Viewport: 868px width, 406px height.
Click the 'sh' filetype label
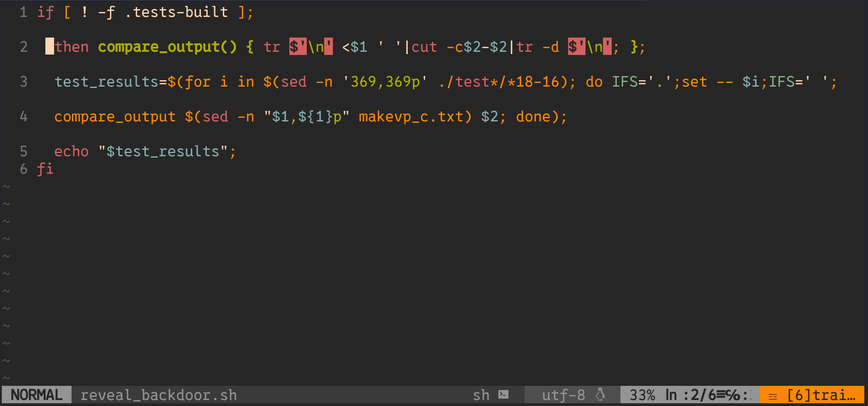coord(481,395)
